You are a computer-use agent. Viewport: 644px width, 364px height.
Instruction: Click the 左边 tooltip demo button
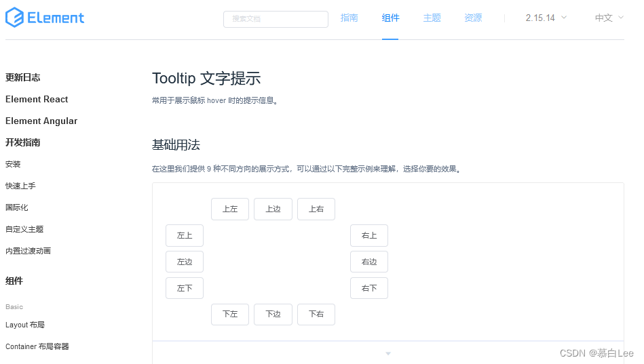click(x=185, y=262)
